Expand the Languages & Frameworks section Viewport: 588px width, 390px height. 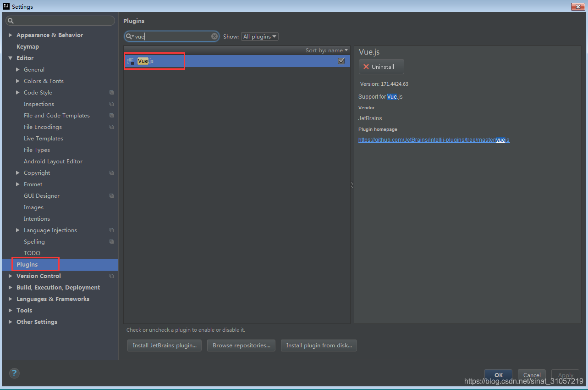pyautogui.click(x=11, y=299)
